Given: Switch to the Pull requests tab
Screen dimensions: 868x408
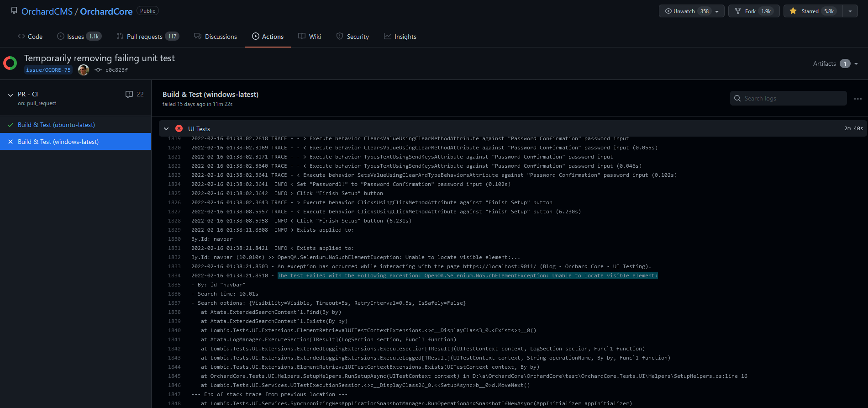Looking at the screenshot, I should point(148,37).
